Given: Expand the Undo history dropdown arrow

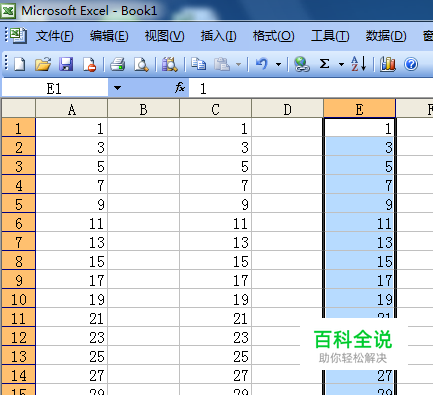Looking at the screenshot, I should [x=278, y=64].
